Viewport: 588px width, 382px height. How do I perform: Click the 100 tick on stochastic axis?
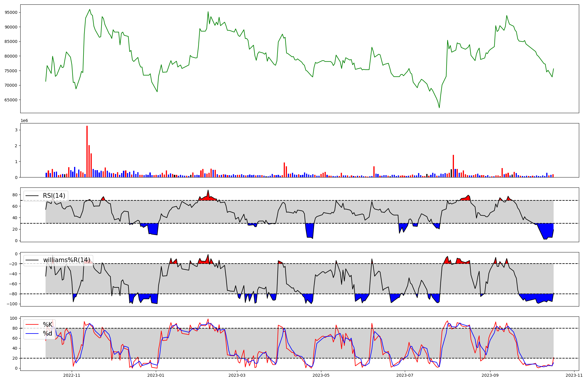pyautogui.click(x=14, y=318)
